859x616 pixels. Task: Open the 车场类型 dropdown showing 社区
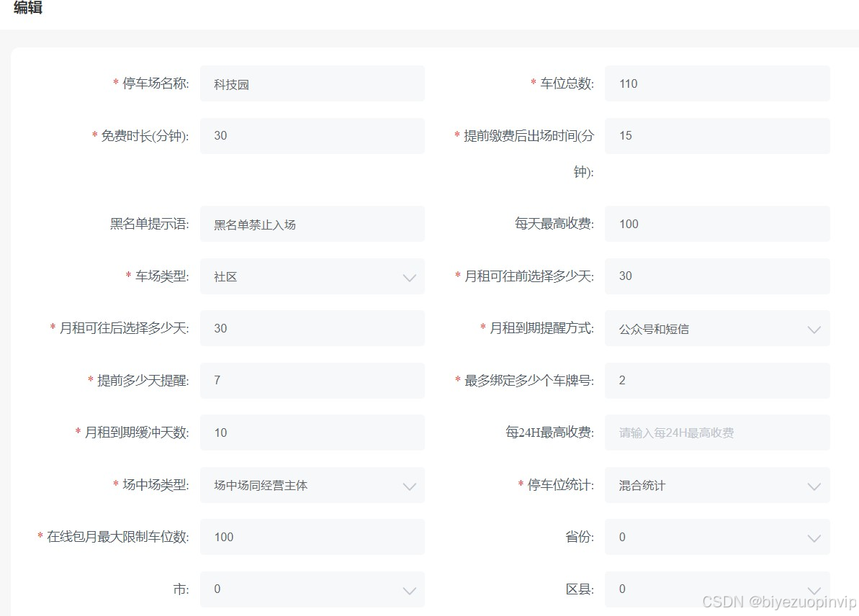coord(312,276)
